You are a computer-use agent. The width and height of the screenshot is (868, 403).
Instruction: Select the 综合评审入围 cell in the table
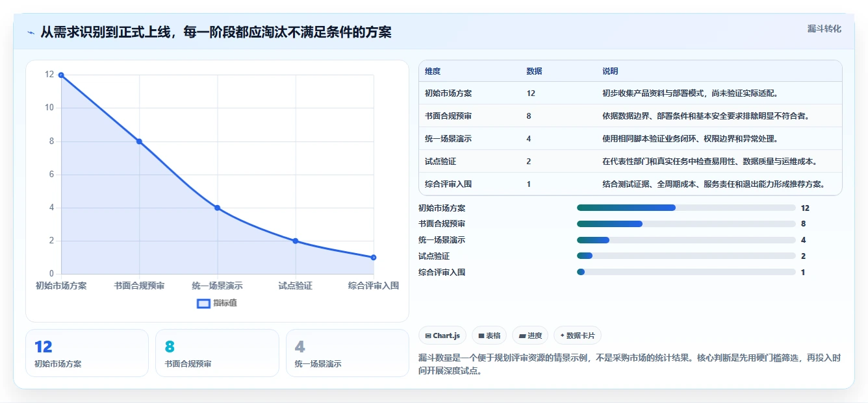click(x=448, y=184)
